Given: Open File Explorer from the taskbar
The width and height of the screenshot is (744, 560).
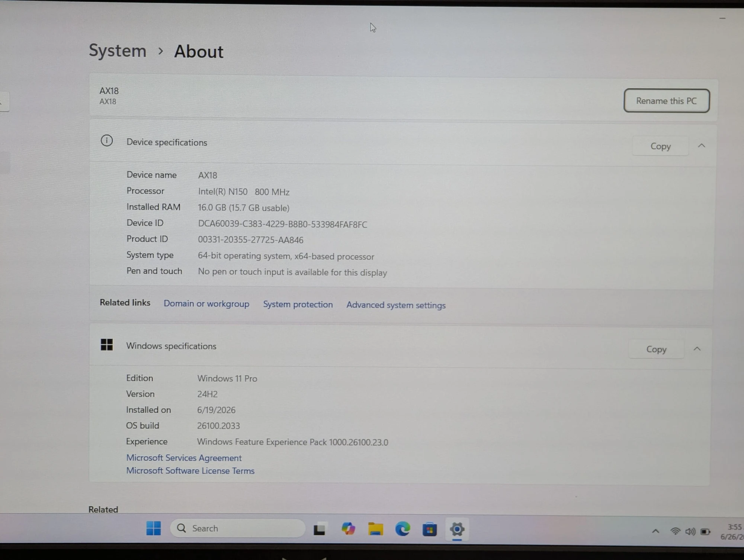Looking at the screenshot, I should click(x=375, y=529).
